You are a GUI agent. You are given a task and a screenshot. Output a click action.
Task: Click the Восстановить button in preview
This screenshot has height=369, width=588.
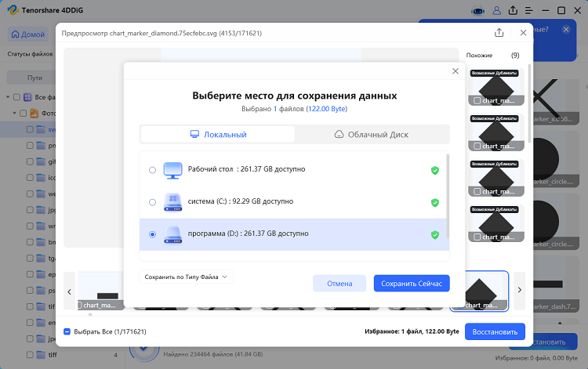(495, 332)
